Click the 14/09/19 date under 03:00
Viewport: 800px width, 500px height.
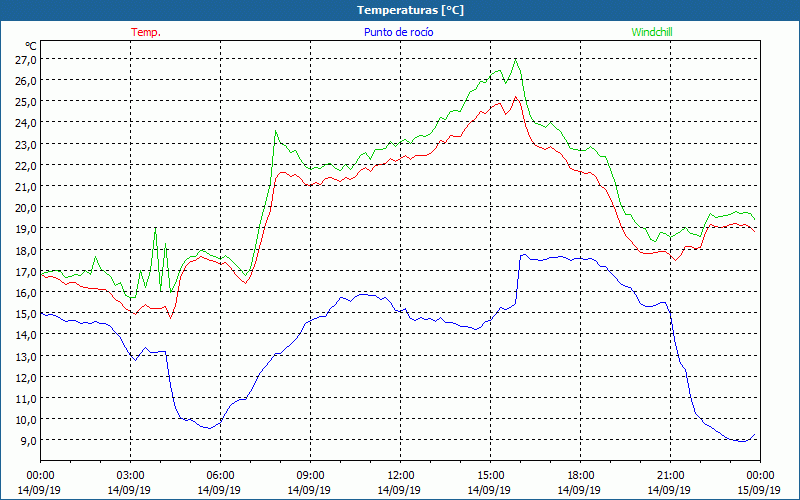pos(129,490)
